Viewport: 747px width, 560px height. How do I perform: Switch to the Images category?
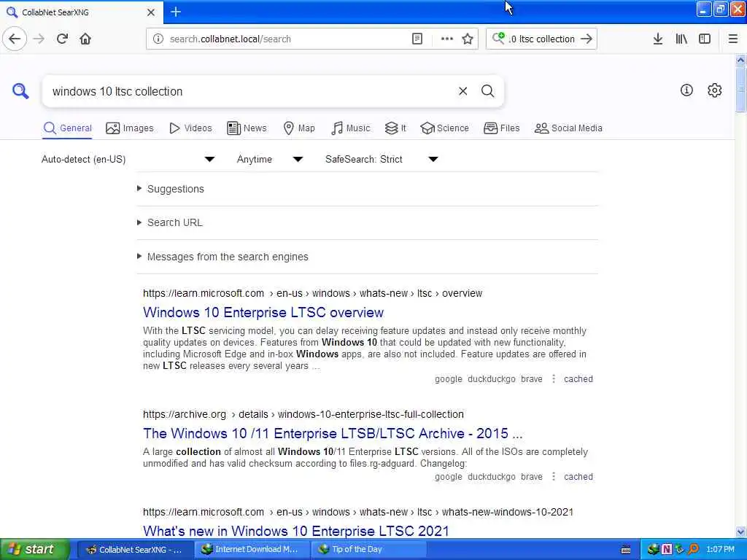(x=130, y=128)
